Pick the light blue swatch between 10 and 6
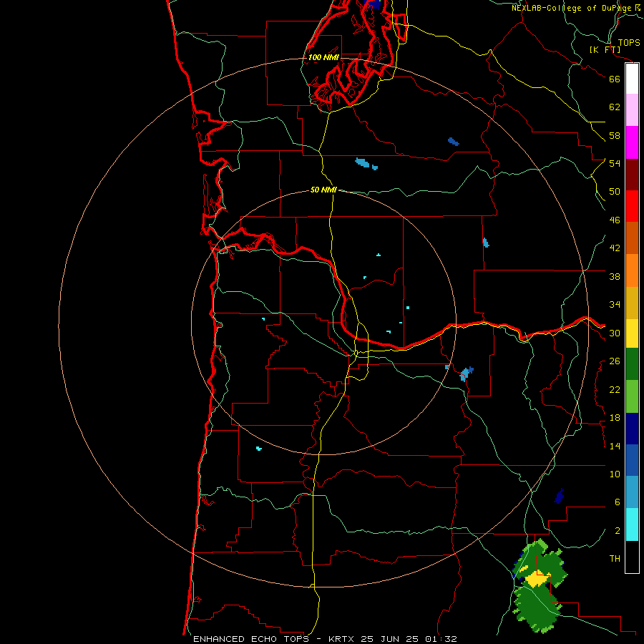The image size is (644, 644). click(632, 492)
